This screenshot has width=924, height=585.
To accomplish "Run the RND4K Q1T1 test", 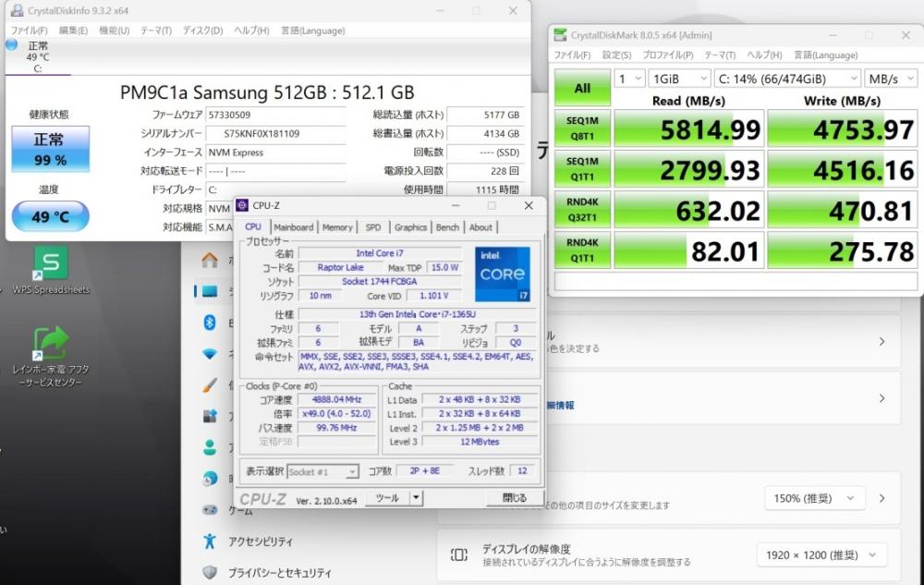I will click(582, 250).
